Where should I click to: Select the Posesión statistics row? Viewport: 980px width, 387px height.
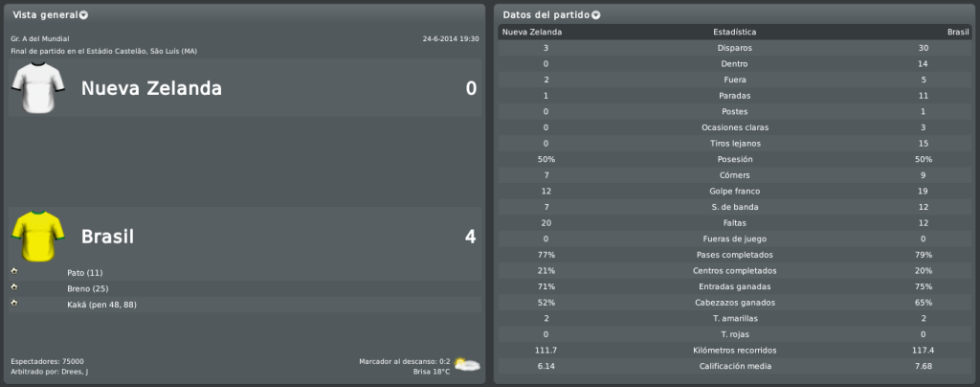(734, 159)
